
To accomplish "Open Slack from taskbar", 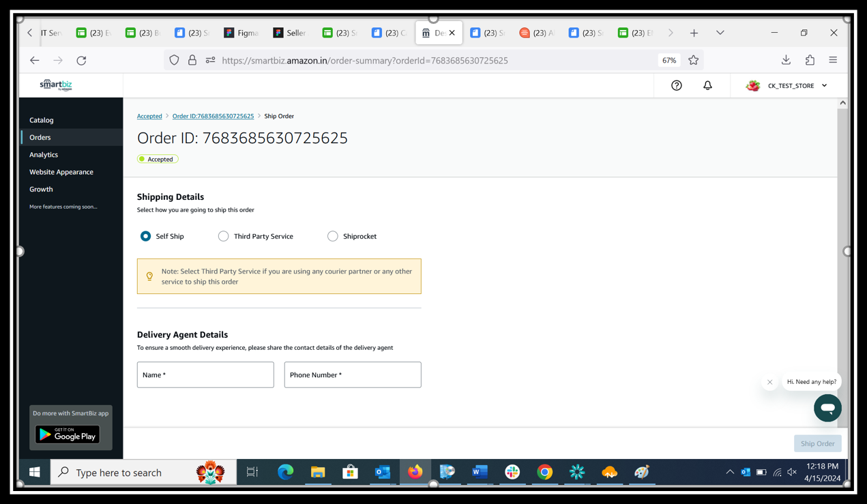I will pyautogui.click(x=512, y=472).
